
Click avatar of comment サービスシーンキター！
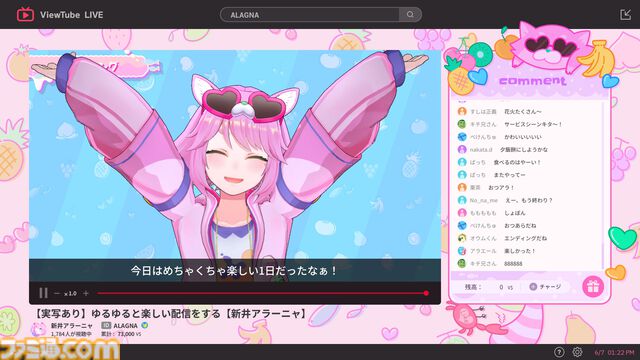coord(462,124)
